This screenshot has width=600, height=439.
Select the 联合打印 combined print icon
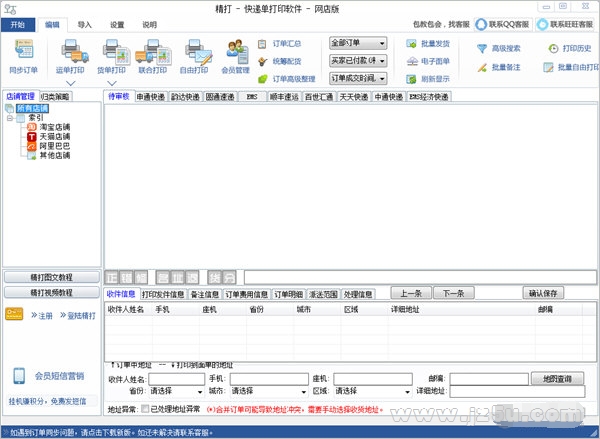153,54
